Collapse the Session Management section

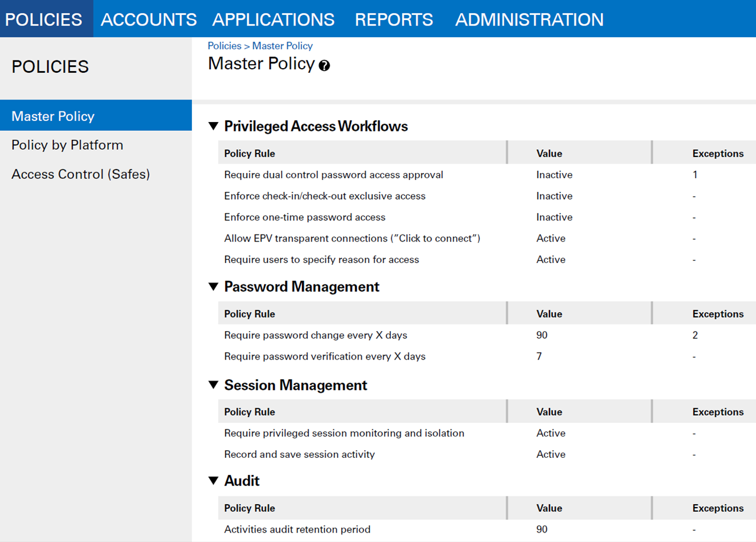point(214,385)
